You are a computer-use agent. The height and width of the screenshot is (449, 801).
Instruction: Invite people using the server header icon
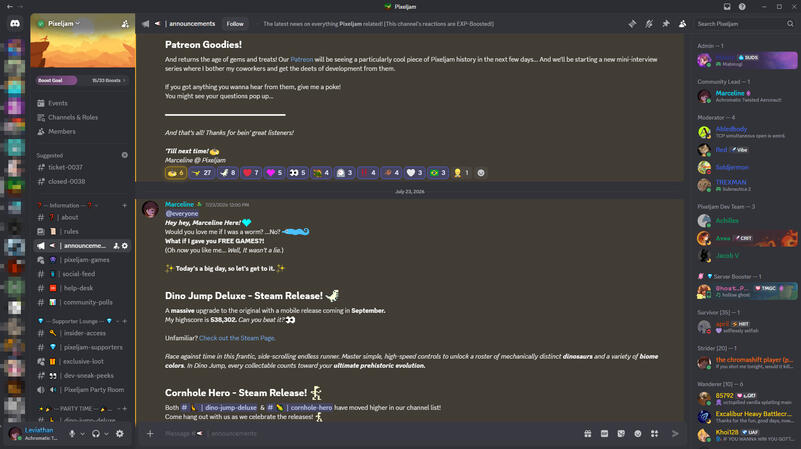coord(125,23)
